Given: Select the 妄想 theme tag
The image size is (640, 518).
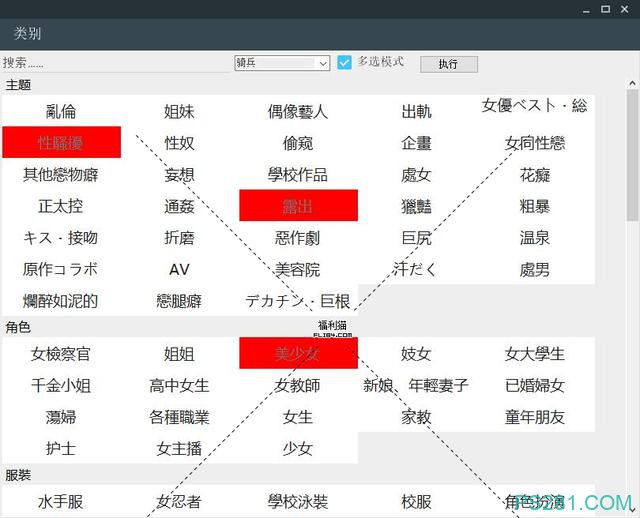Looking at the screenshot, I should tap(179, 175).
